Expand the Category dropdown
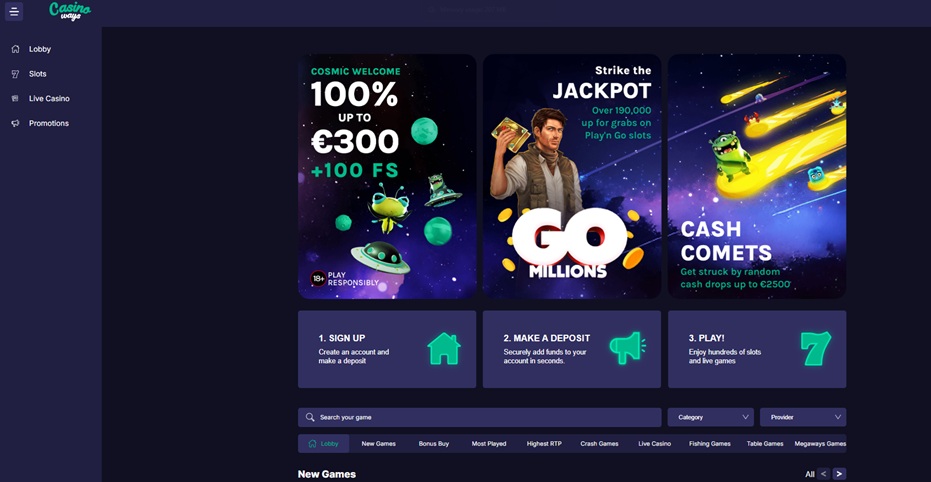 pos(710,417)
